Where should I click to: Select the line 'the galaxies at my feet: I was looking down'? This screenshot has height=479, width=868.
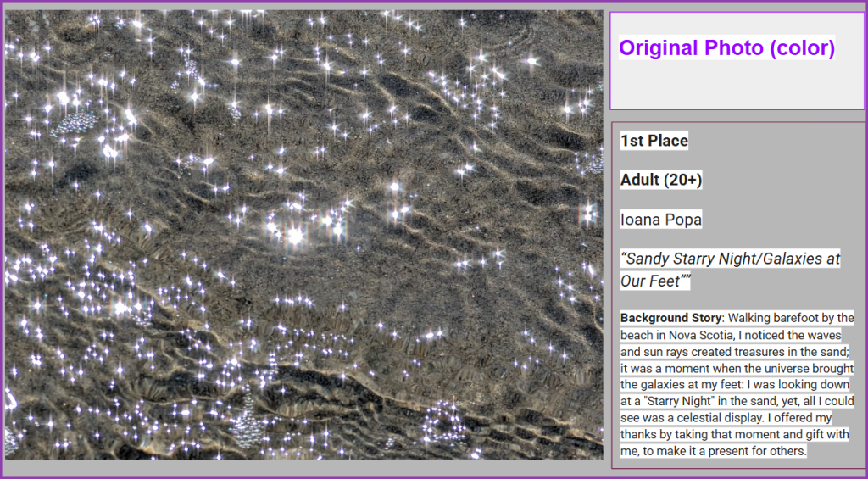[735, 384]
